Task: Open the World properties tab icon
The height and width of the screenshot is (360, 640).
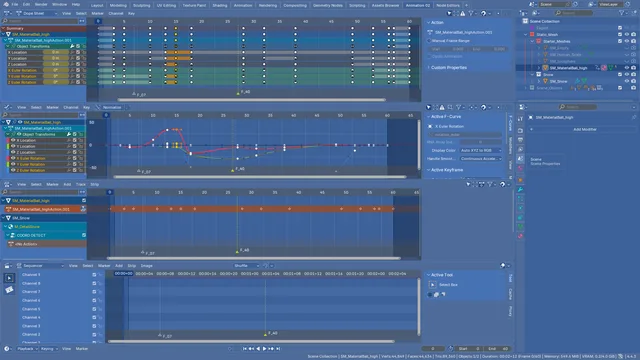Action: (520, 169)
